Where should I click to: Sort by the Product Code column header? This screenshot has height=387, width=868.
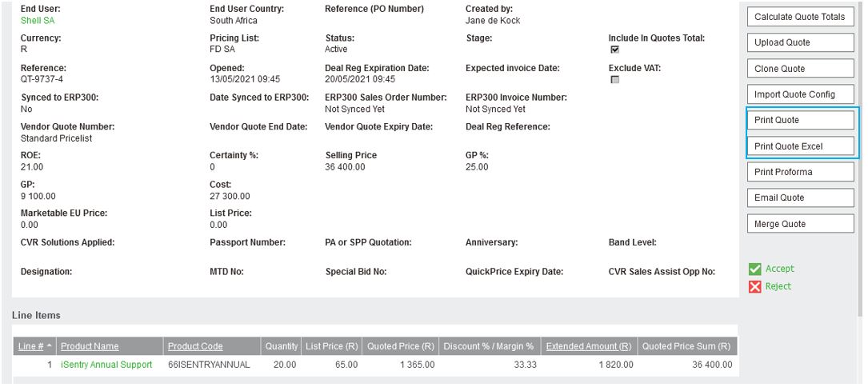(x=195, y=346)
